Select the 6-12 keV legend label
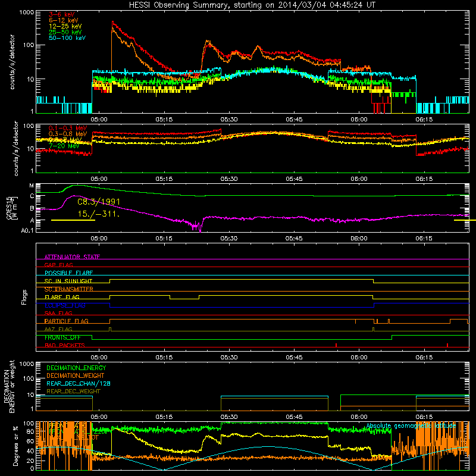The height and width of the screenshot is (476, 476). click(x=64, y=20)
